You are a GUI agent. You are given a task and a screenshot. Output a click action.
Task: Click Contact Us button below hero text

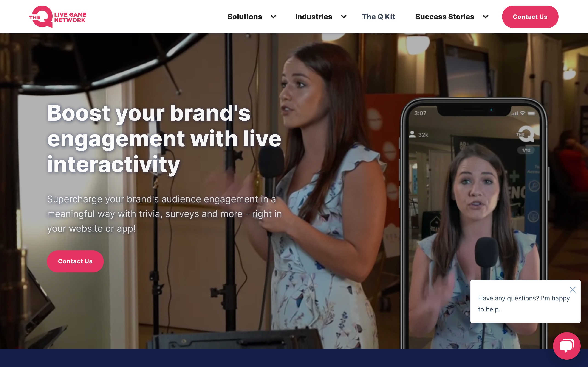[x=75, y=261]
